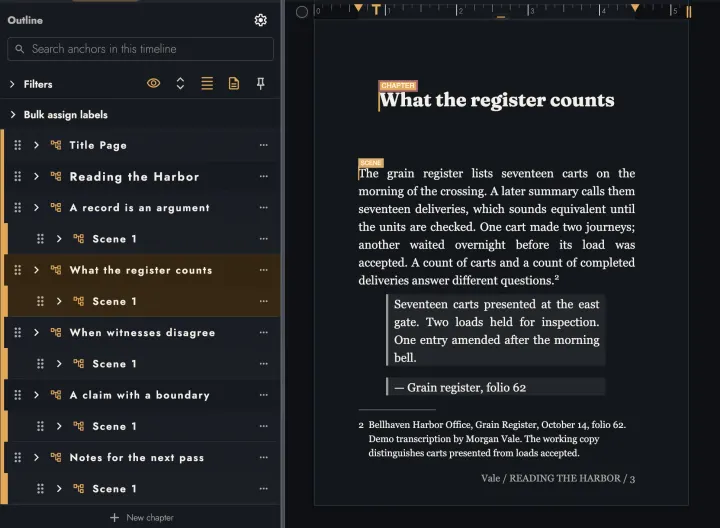Click the structure icon beside Title Page
This screenshot has height=528, width=720.
pos(56,145)
